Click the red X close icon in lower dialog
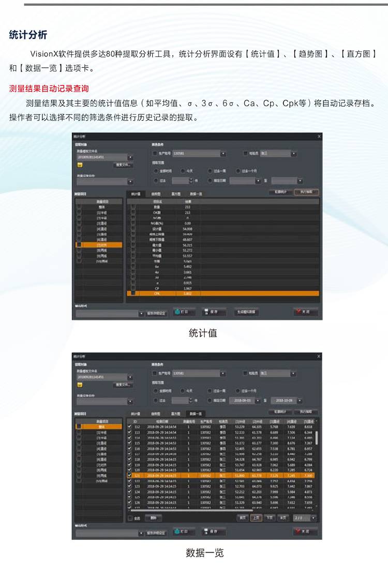Screen dimensions: 388x588 299,532
